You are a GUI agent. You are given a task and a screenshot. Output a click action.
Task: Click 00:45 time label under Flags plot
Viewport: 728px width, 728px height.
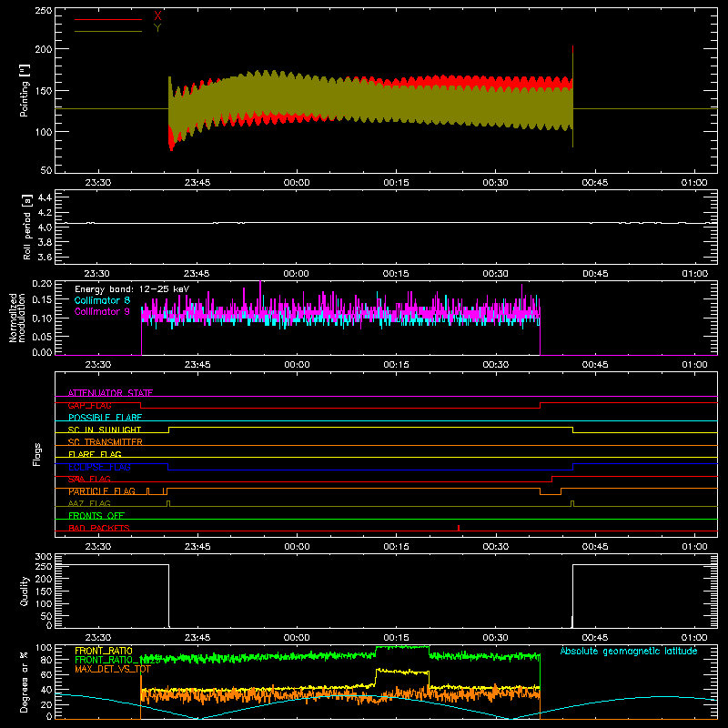point(595,547)
